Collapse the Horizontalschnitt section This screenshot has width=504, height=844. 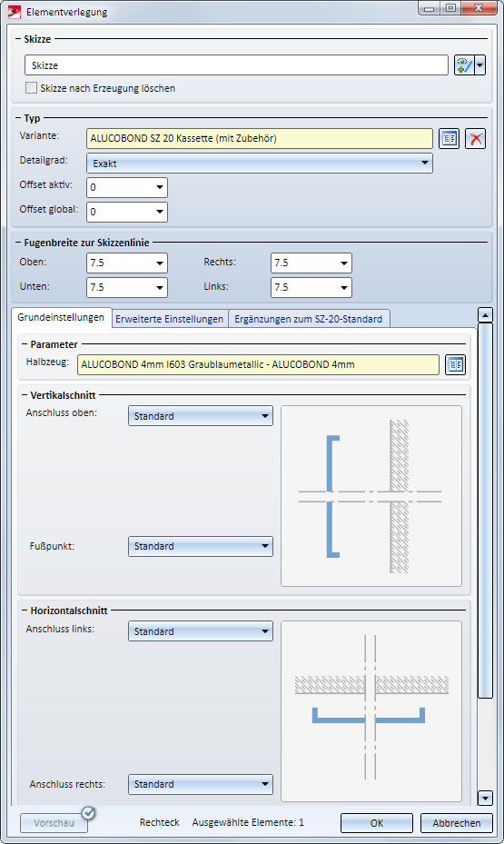pyautogui.click(x=25, y=611)
